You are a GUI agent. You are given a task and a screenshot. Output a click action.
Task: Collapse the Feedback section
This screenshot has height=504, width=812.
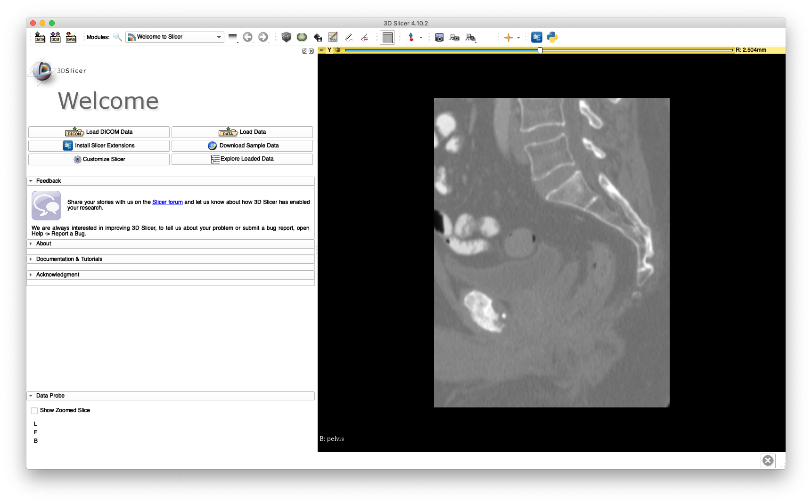pos(171,181)
